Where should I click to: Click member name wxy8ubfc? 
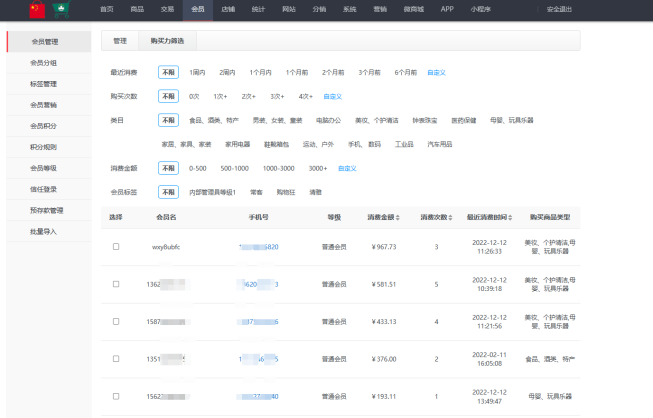(166, 247)
